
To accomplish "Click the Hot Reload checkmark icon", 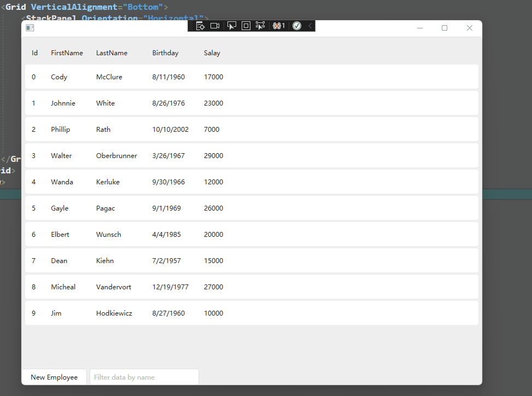I will 297,26.
